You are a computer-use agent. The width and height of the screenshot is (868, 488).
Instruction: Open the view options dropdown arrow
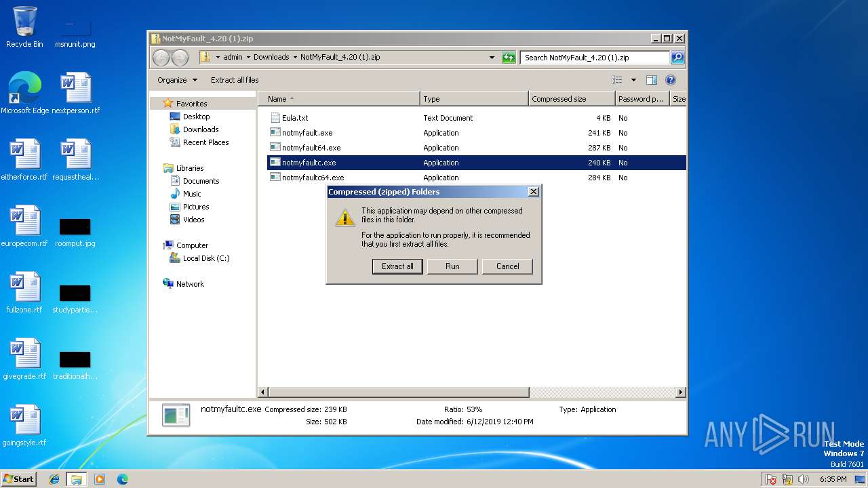[x=633, y=80]
